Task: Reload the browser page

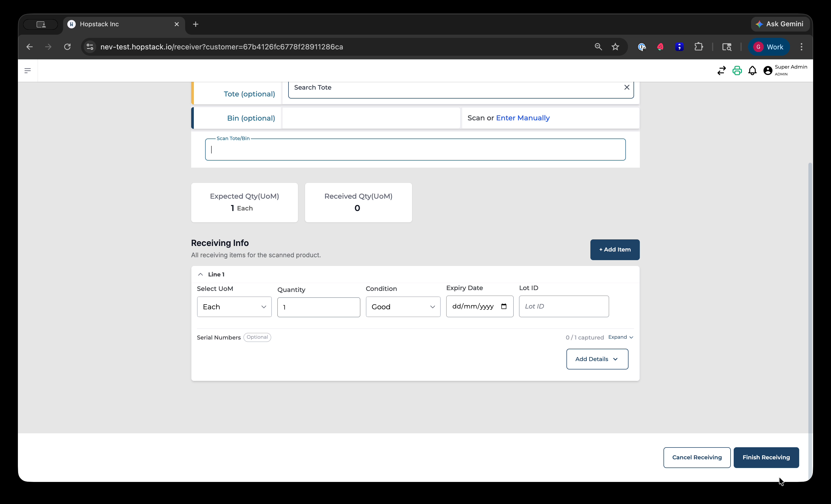Action: [x=67, y=47]
